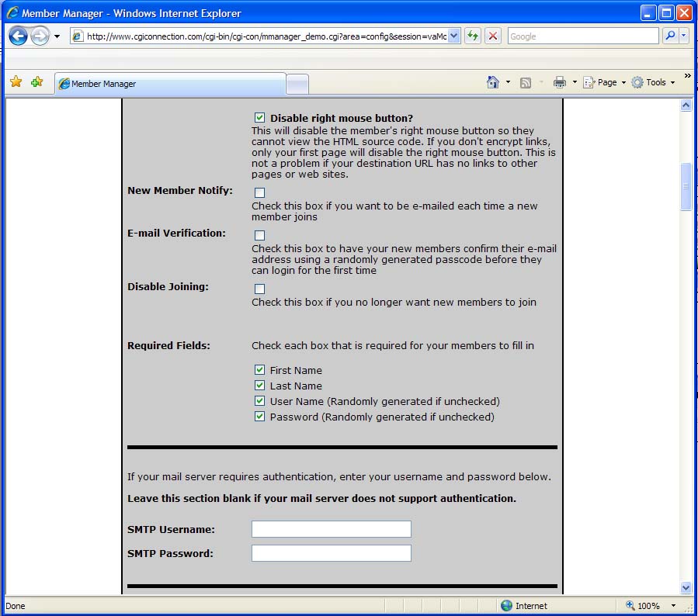Viewport: 698px width, 616px height.
Task: Click the scrollbar down arrow
Action: pyautogui.click(x=686, y=587)
